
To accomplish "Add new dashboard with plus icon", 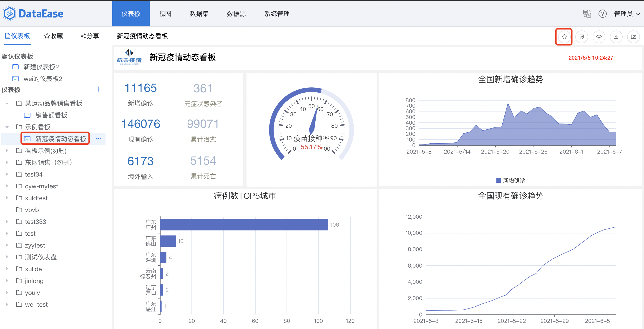I will click(x=98, y=89).
